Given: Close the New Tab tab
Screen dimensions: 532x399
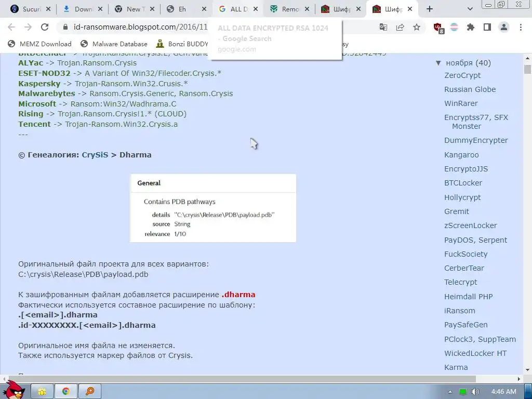Looking at the screenshot, I should coord(152,9).
